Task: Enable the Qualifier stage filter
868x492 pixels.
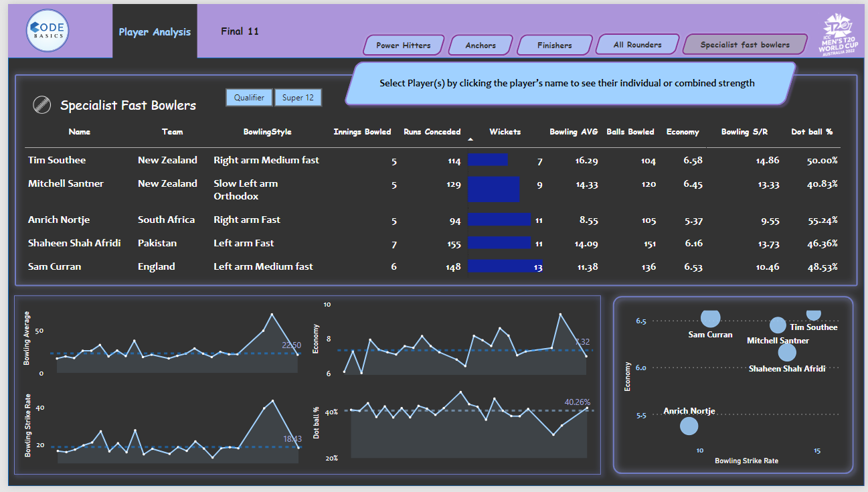Action: pyautogui.click(x=249, y=97)
